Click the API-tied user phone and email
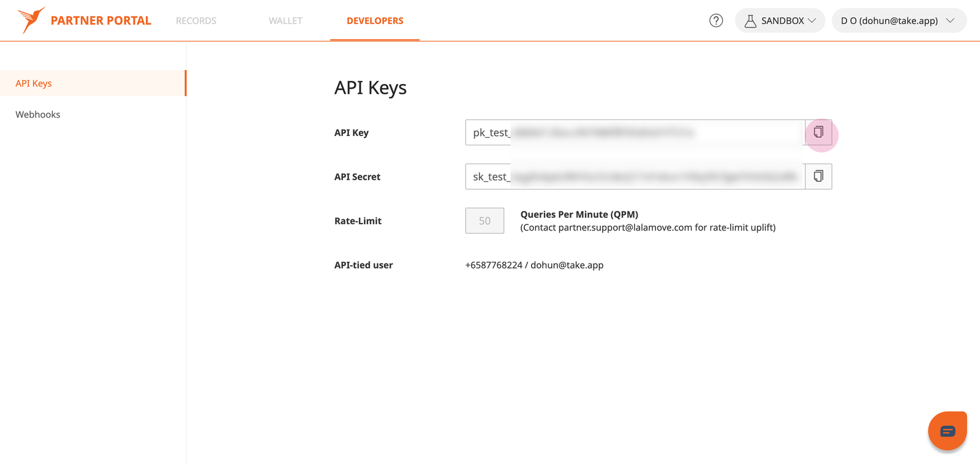The image size is (980, 464). click(x=534, y=265)
